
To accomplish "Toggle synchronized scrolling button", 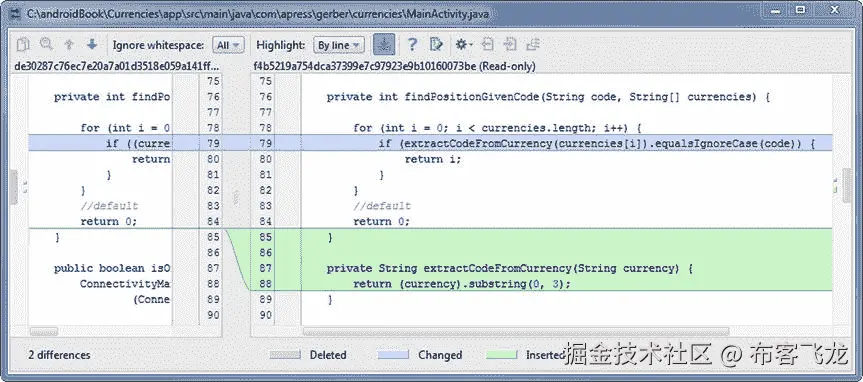I will tap(384, 45).
